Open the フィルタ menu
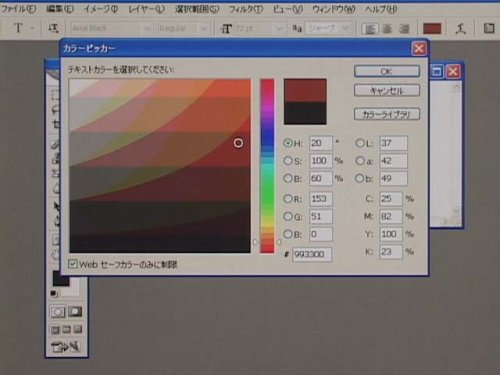This screenshot has width=500, height=375. click(246, 9)
